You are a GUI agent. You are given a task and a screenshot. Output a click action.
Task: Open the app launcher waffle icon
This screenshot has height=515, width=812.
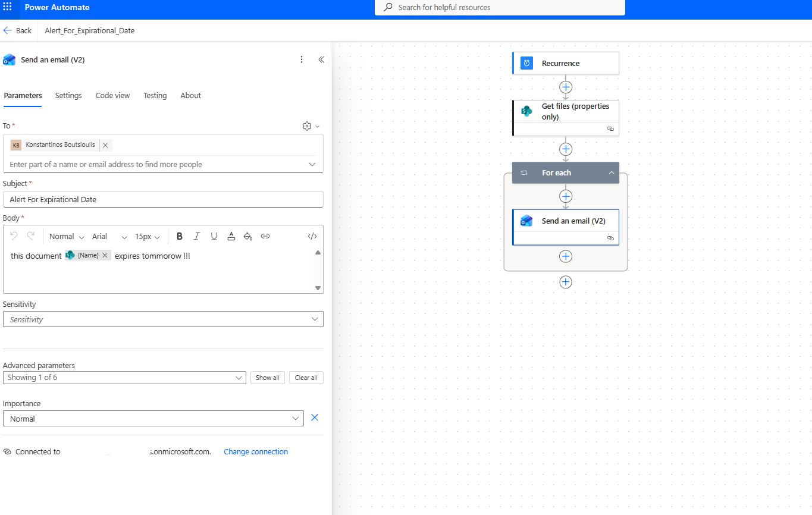click(8, 7)
